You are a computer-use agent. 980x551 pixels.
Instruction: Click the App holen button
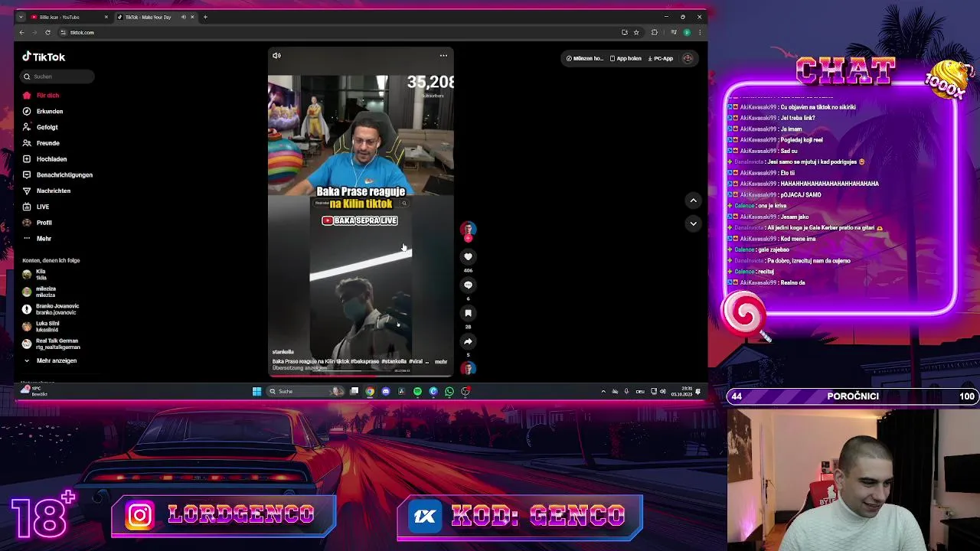point(626,58)
